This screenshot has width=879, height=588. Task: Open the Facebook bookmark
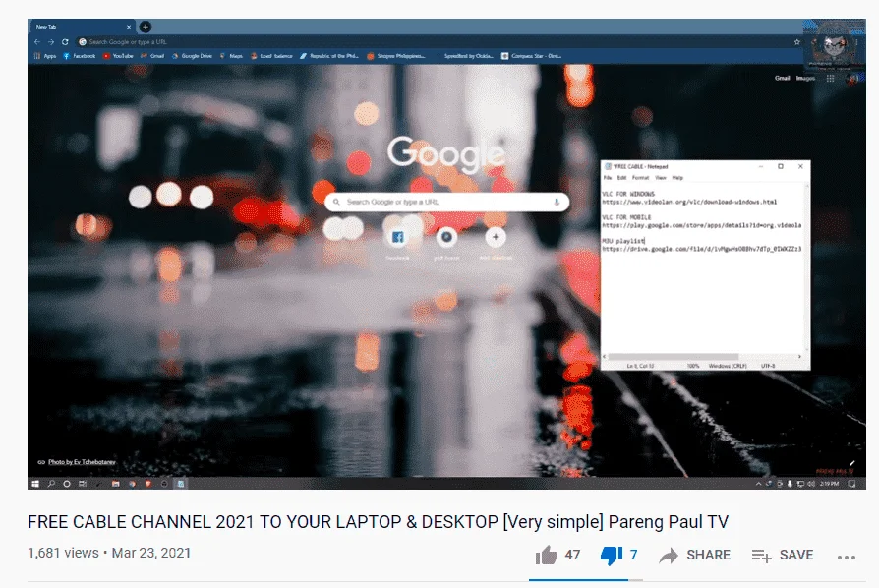click(x=79, y=56)
